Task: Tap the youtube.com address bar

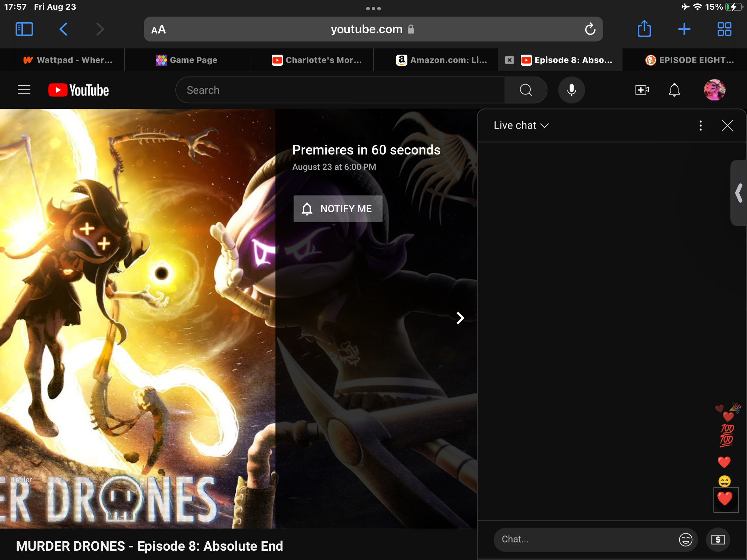Action: (x=373, y=29)
